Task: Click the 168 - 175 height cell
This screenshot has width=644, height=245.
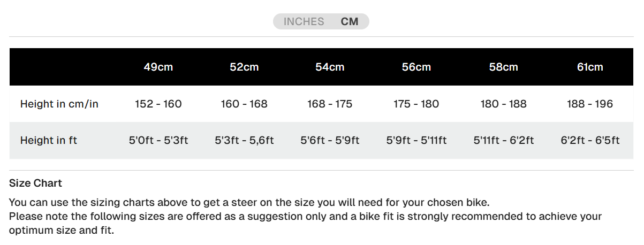Action: pos(330,104)
